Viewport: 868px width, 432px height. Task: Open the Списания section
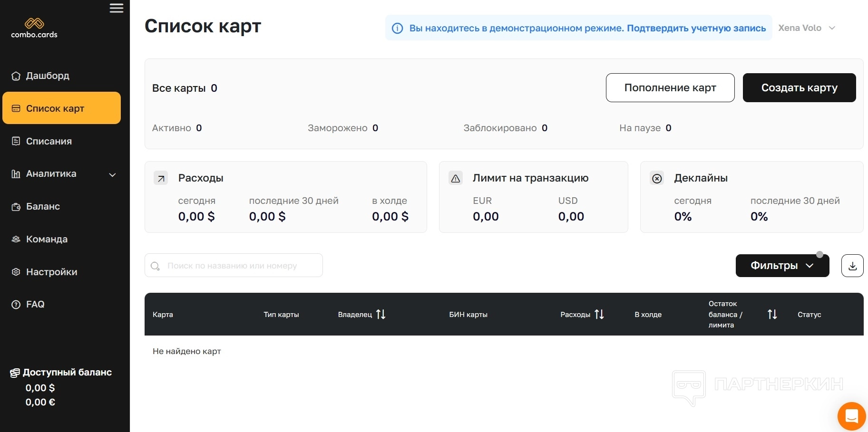point(49,141)
